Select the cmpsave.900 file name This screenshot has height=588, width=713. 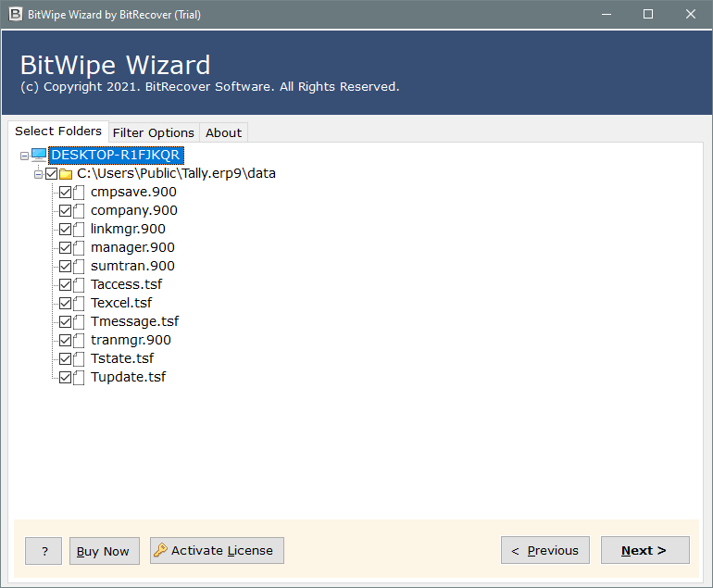coord(133,193)
